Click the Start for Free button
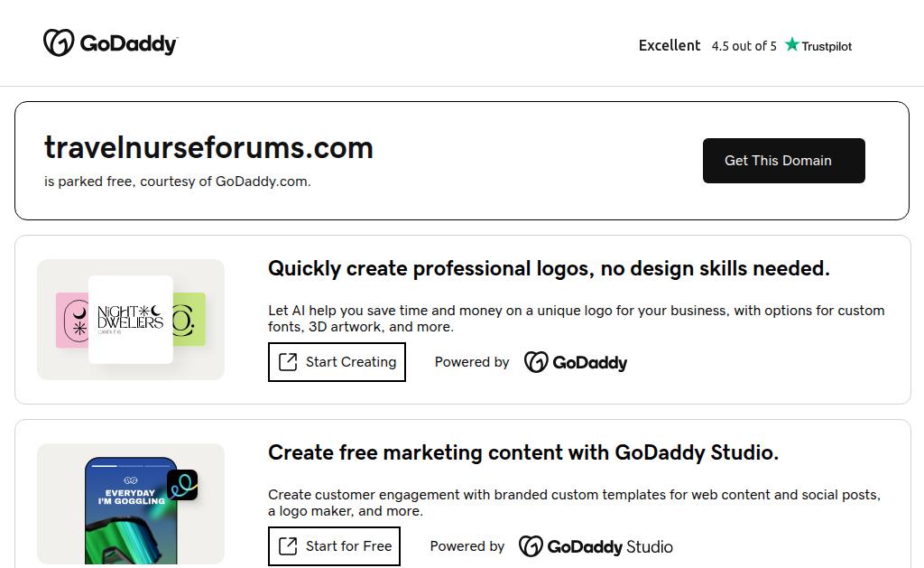Image resolution: width=924 pixels, height=568 pixels. 334,546
